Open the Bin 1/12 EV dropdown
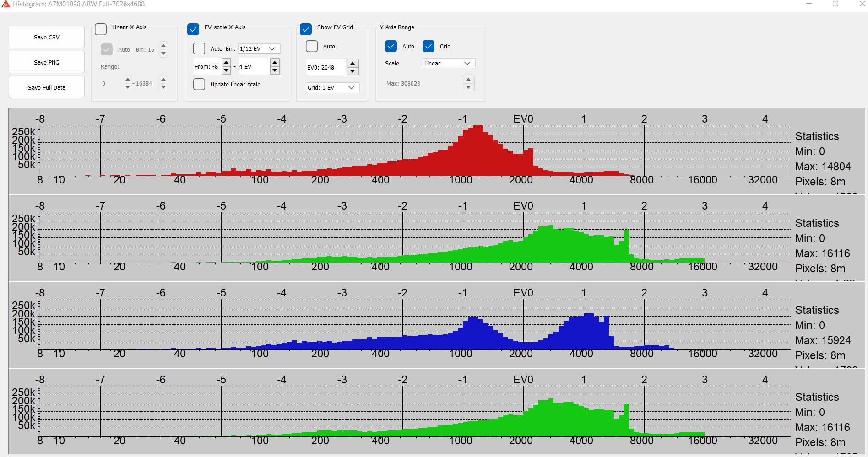This screenshot has height=457, width=868. [259, 48]
